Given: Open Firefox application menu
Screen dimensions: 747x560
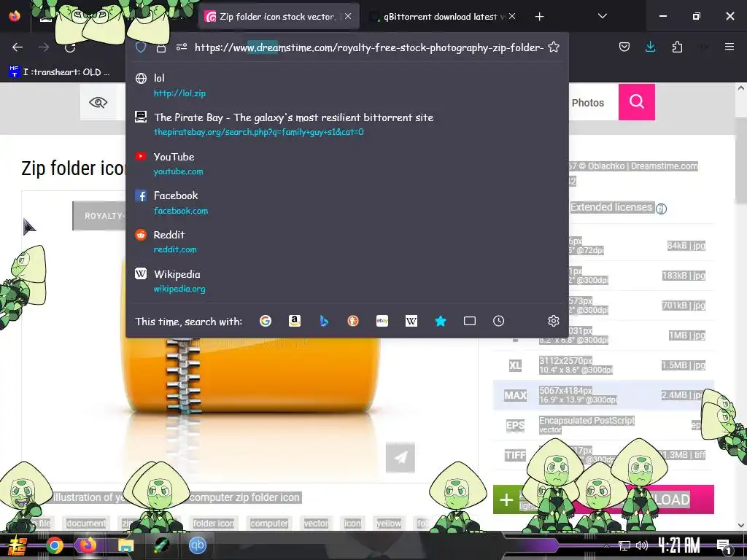Looking at the screenshot, I should (729, 47).
